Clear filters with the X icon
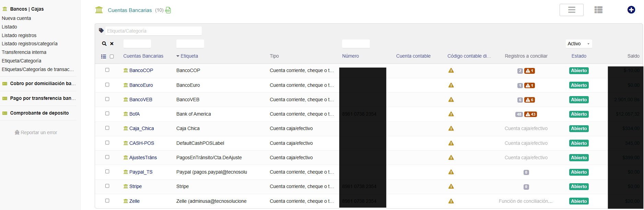This screenshot has height=210, width=644. tap(112, 44)
